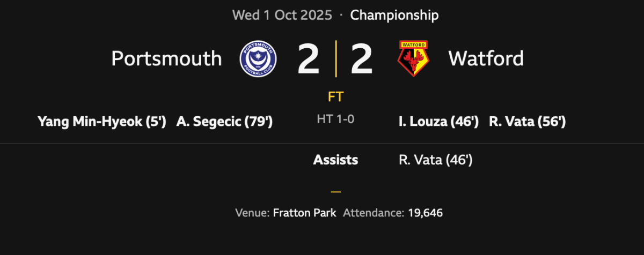
Task: Select the Portsmouth team name
Action: 166,58
